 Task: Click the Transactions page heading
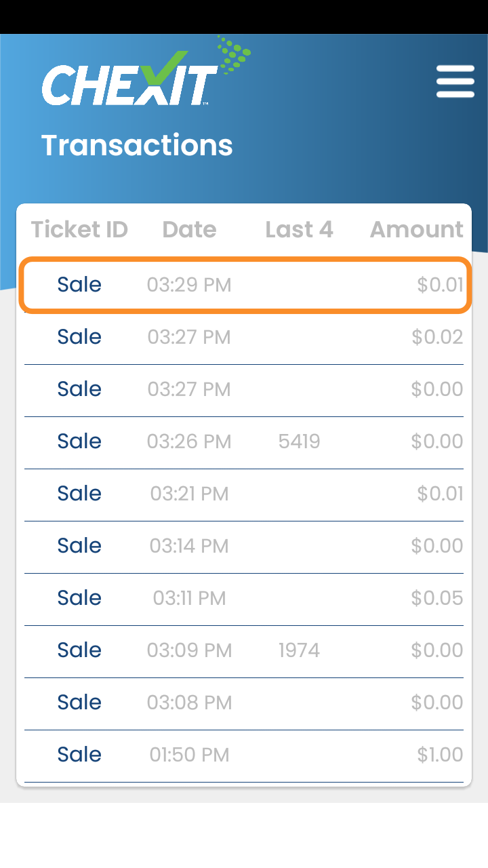click(x=137, y=145)
